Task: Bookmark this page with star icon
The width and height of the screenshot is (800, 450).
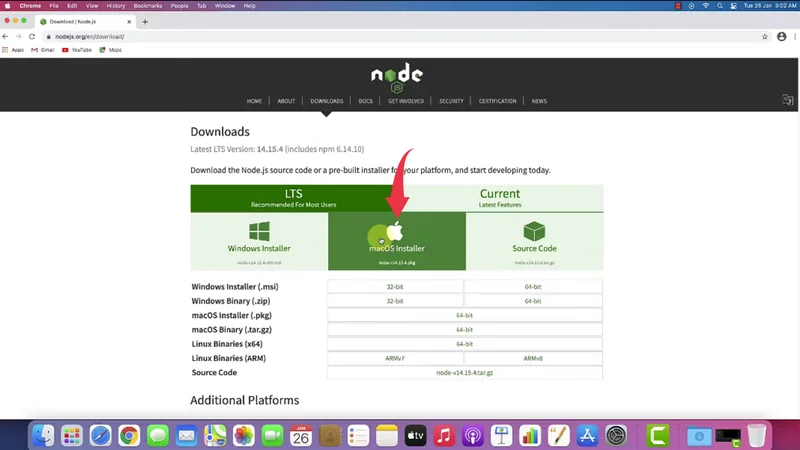Action: (764, 37)
